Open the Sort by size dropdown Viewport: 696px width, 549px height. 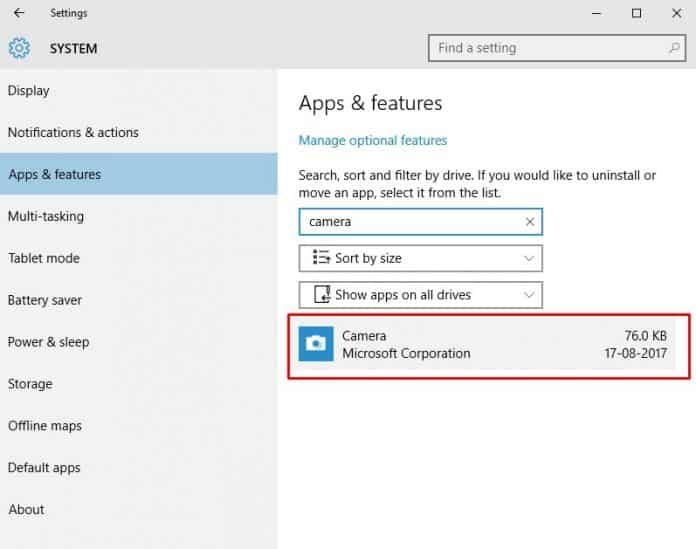420,258
